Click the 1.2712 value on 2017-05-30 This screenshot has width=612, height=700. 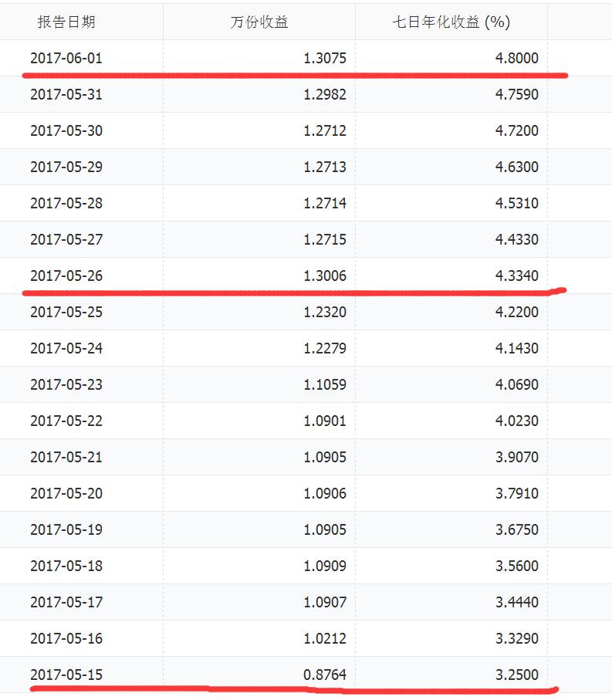pos(324,130)
